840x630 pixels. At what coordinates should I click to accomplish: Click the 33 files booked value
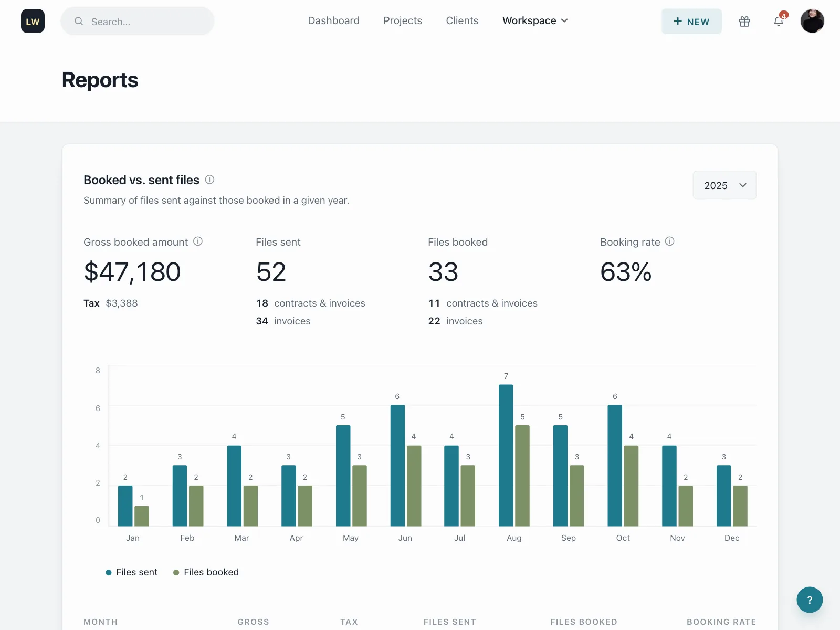(444, 272)
